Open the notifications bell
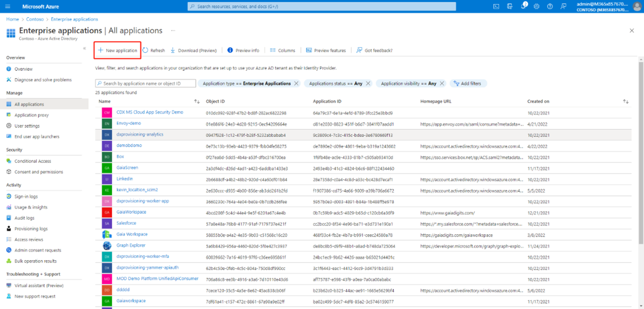 [x=524, y=7]
